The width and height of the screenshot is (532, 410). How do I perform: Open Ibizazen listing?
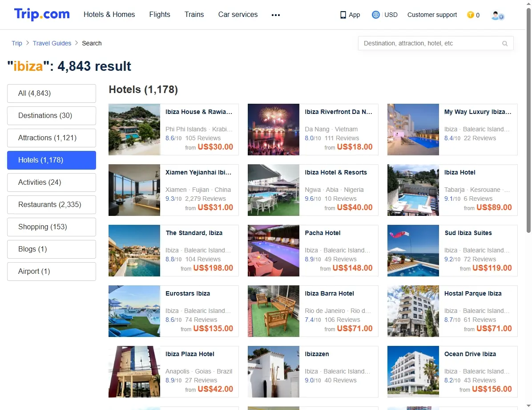tap(313, 372)
